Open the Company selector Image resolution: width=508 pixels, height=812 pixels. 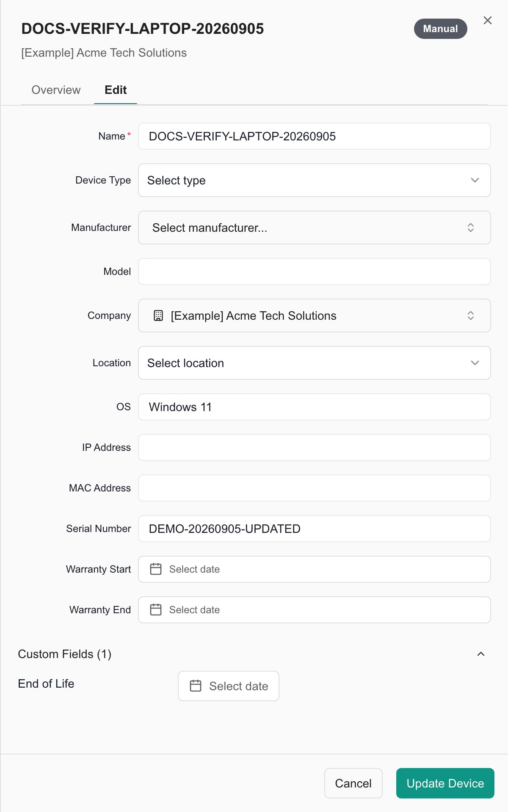click(x=315, y=315)
